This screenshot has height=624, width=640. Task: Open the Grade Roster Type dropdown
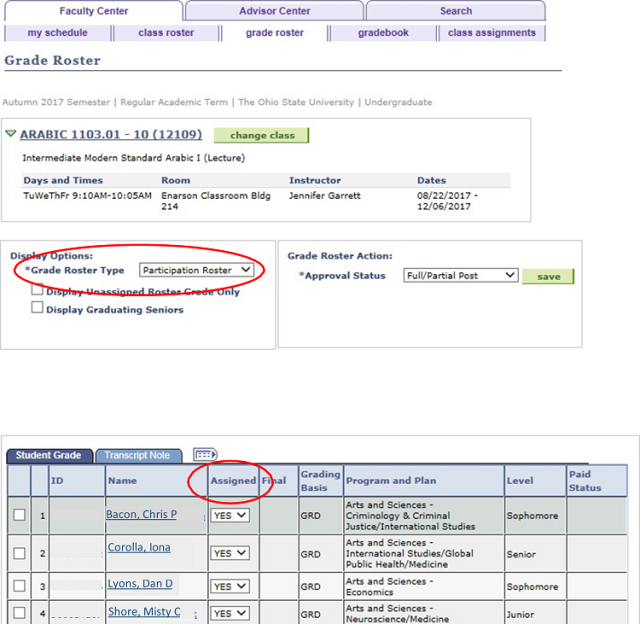tap(196, 270)
